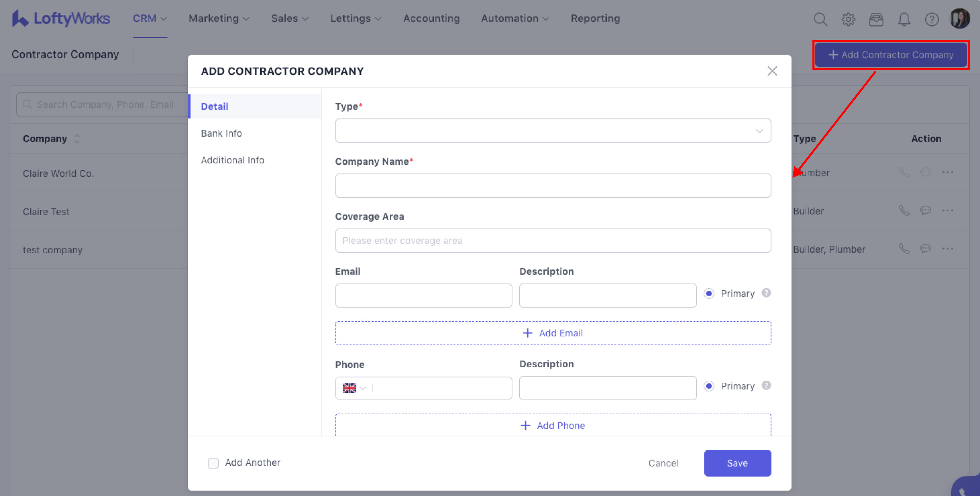The height and width of the screenshot is (496, 980).
Task: Click the notifications bell icon
Action: click(904, 19)
